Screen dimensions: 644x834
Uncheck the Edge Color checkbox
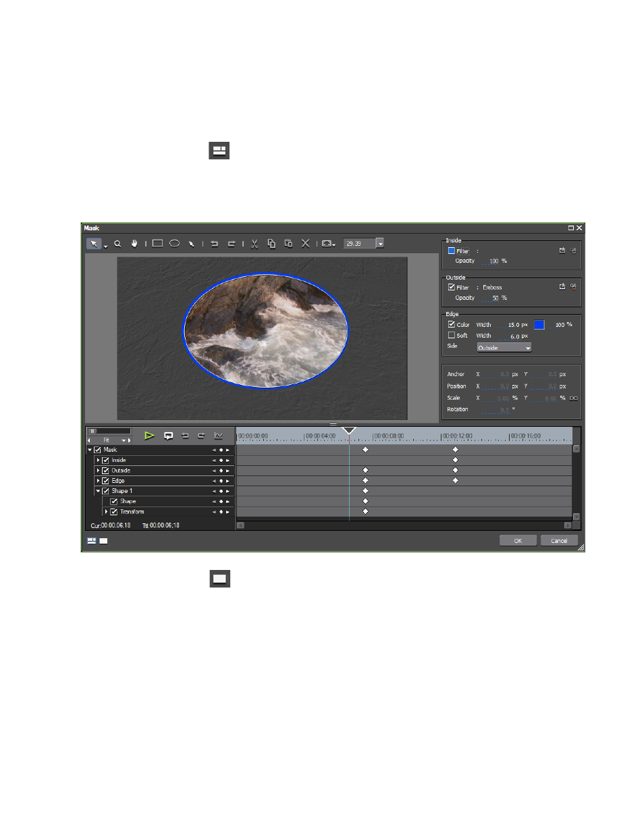452,324
